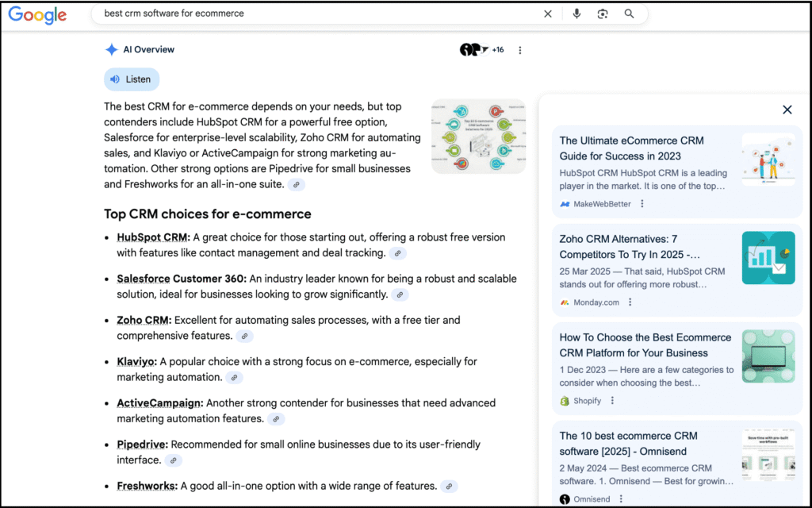
Task: Click the Omnisend favicon on the bottom card
Action: (x=565, y=499)
